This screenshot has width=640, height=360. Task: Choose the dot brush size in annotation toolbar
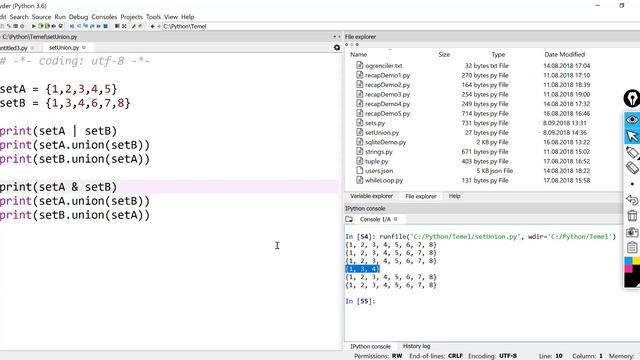click(632, 184)
